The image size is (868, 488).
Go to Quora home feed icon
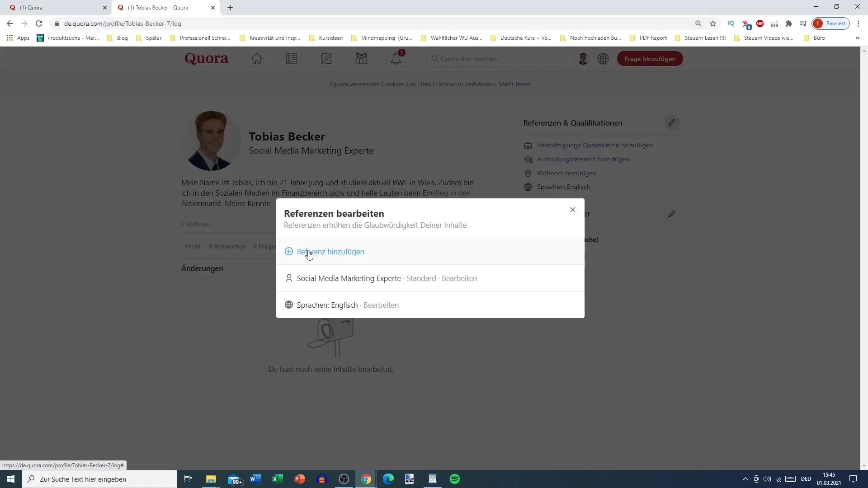point(257,59)
